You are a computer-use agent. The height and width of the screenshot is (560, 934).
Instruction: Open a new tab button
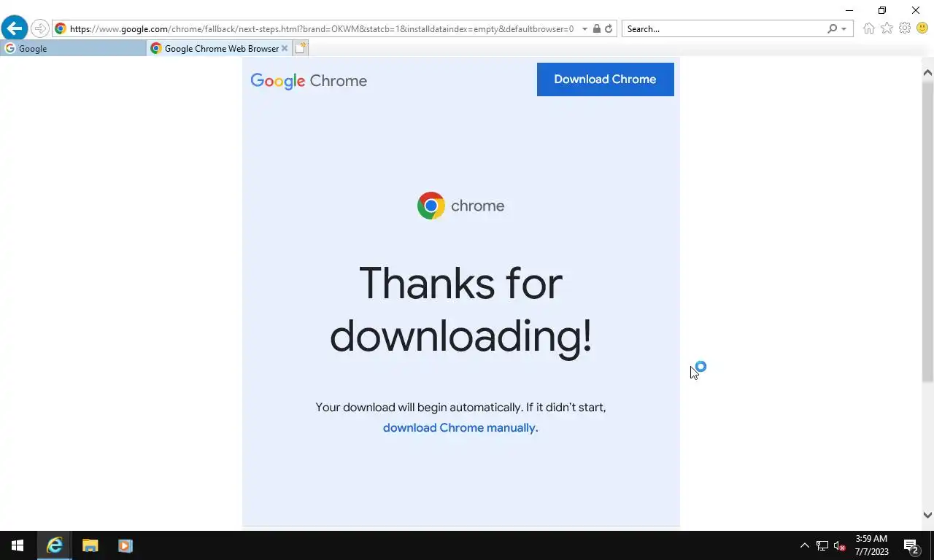pos(301,48)
